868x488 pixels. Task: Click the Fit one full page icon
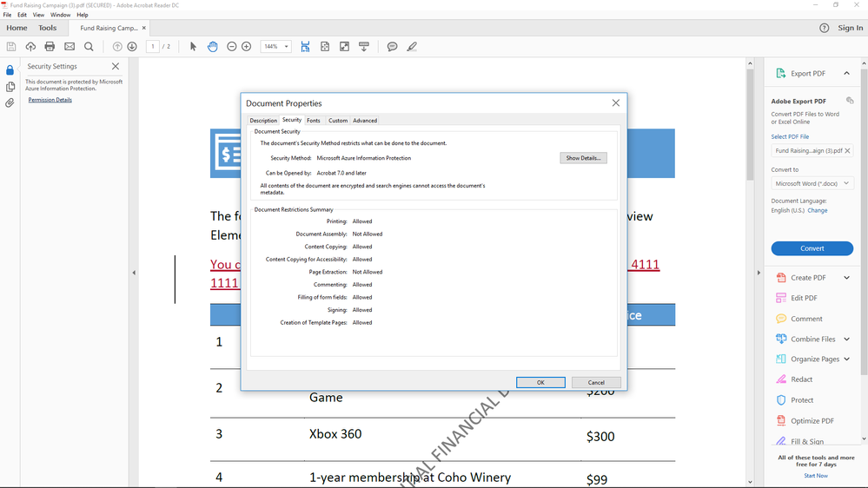point(325,47)
